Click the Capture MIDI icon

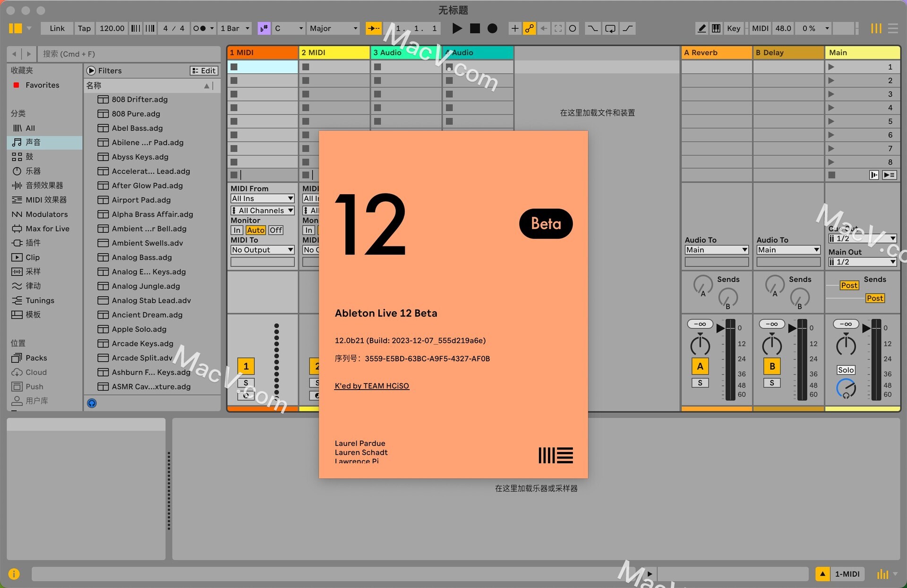pyautogui.click(x=558, y=28)
